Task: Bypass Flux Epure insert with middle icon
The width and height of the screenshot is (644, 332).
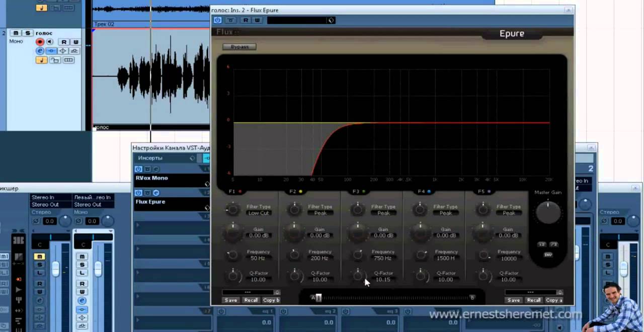Action: pyautogui.click(x=147, y=193)
